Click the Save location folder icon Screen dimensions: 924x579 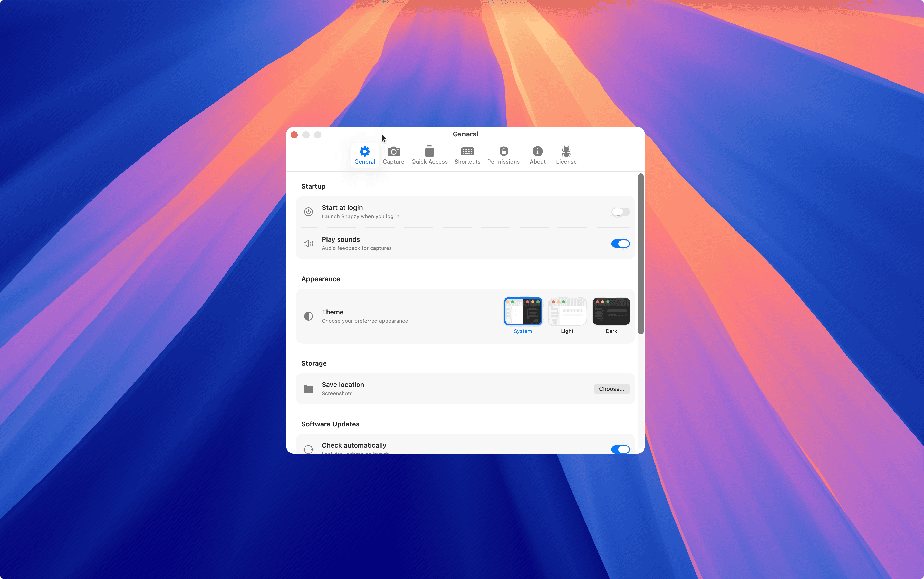pyautogui.click(x=308, y=389)
